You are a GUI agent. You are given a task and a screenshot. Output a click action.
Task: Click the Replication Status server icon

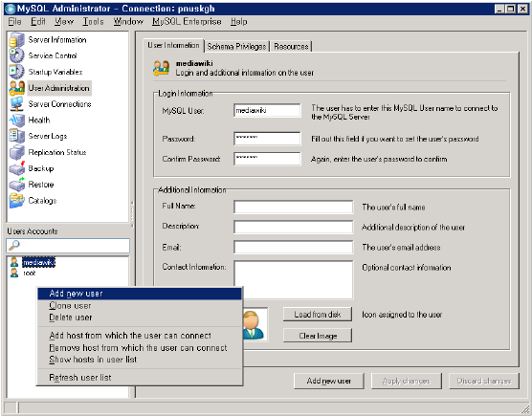[x=16, y=152]
